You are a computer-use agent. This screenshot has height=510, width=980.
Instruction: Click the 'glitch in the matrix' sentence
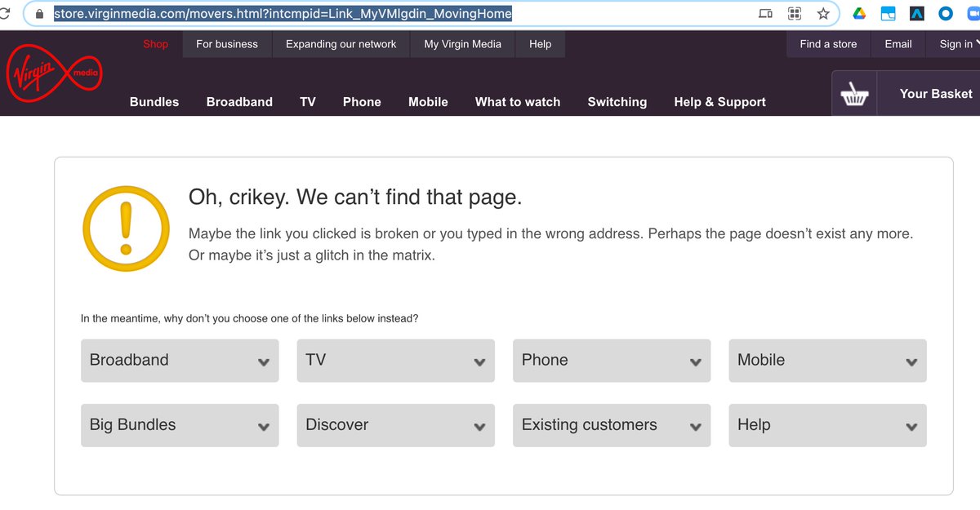pos(312,255)
